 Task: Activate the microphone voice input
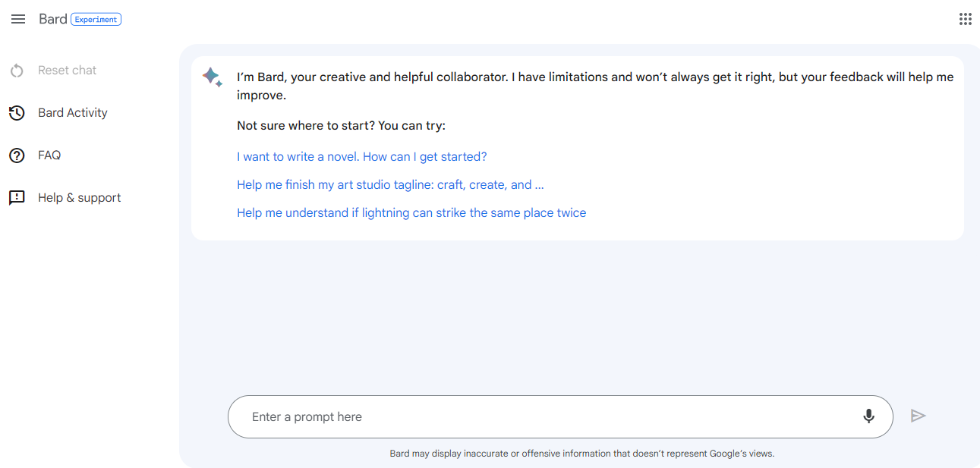[869, 416]
